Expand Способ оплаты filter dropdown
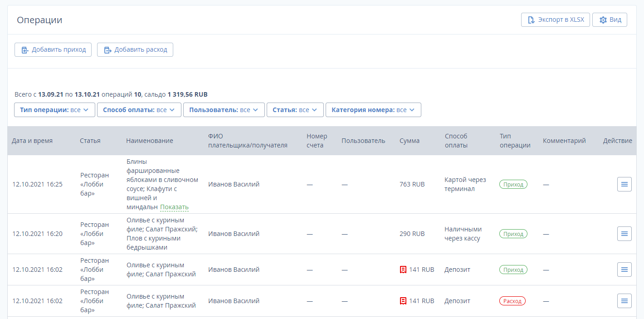644x319 pixels. tap(139, 110)
